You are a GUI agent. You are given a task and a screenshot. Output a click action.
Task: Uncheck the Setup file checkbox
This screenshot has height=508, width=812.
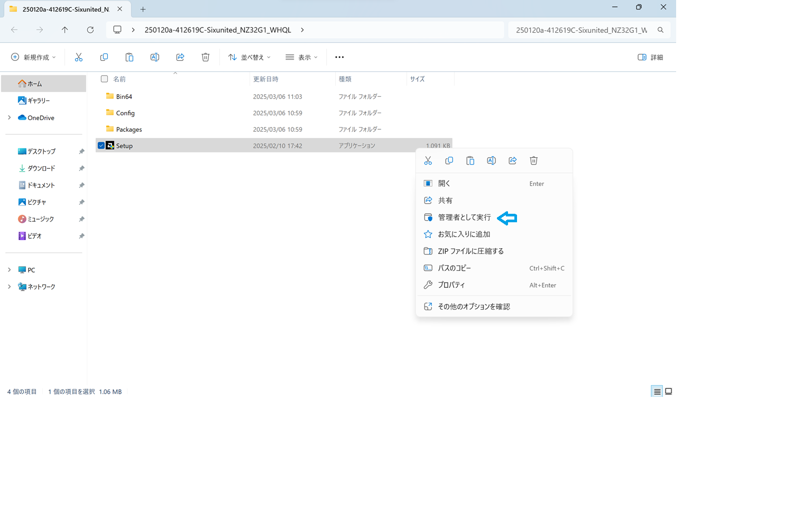(x=101, y=146)
